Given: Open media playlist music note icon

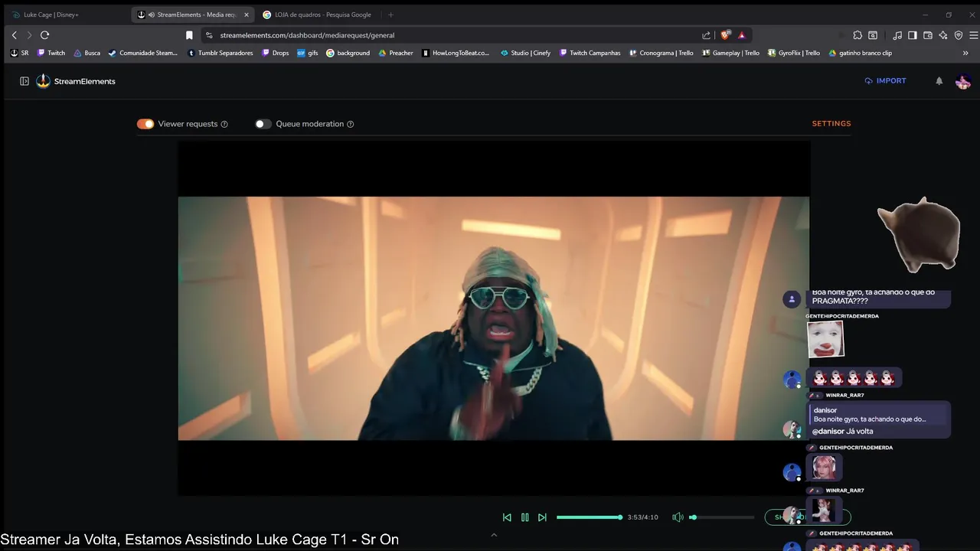Looking at the screenshot, I should coord(897,35).
